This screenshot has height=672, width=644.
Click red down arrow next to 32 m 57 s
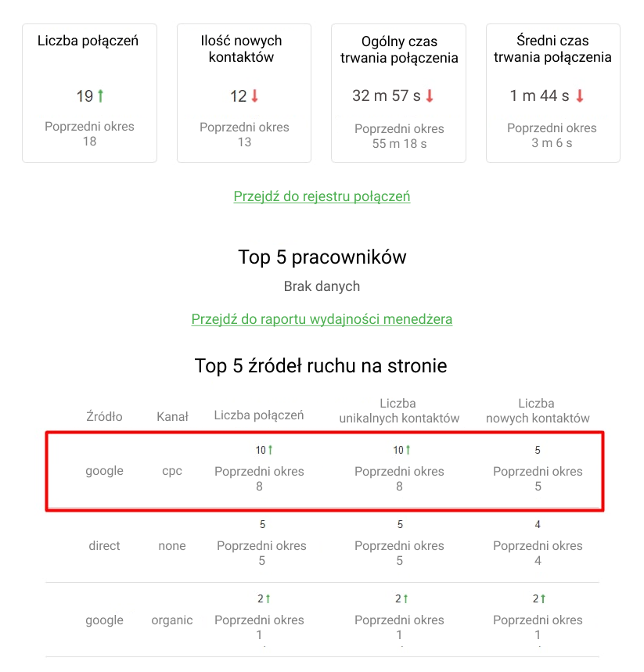tap(430, 95)
